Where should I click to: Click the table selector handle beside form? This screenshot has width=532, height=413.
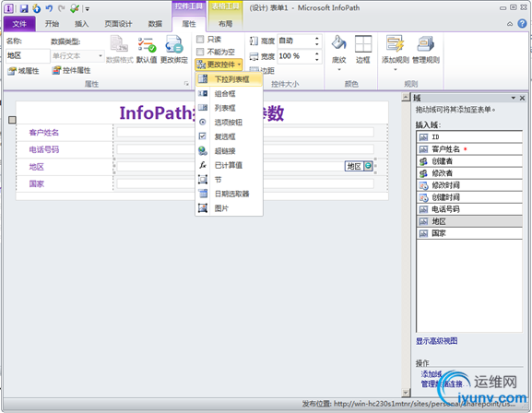(x=12, y=120)
